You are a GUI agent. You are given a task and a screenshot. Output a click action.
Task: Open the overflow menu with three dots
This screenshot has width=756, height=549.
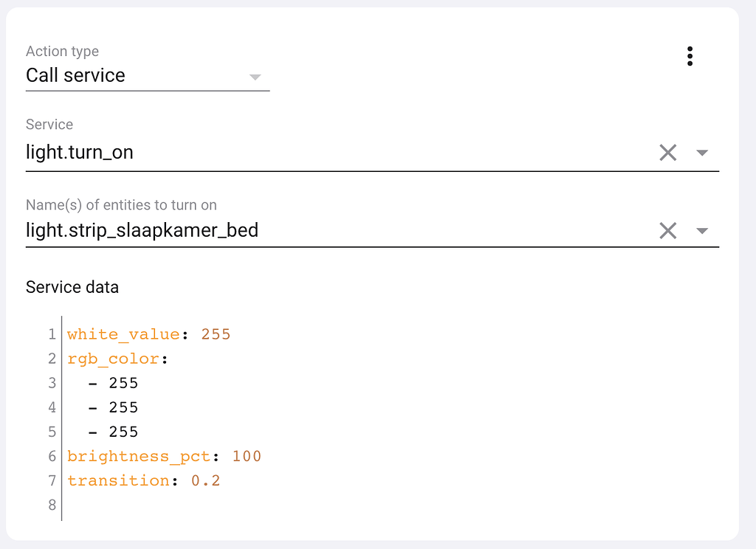pos(690,55)
